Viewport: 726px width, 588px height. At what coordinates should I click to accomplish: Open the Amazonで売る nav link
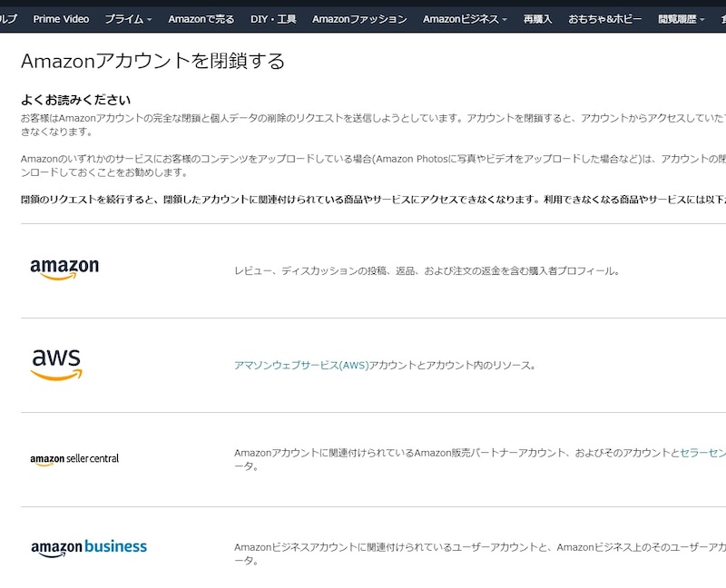click(x=201, y=19)
